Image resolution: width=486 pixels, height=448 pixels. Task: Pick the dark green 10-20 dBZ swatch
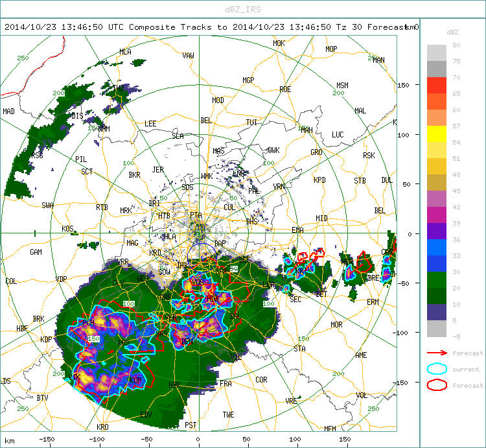tap(436, 296)
